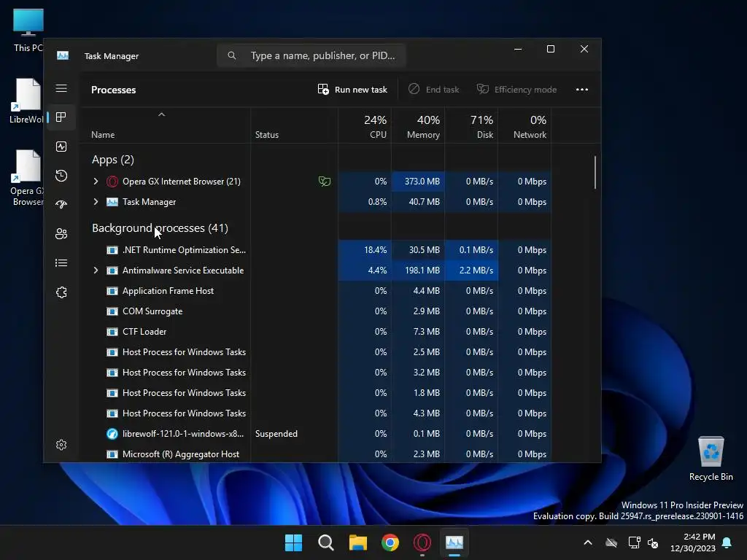
Task: Select This PC desktop icon
Action: pos(28,30)
